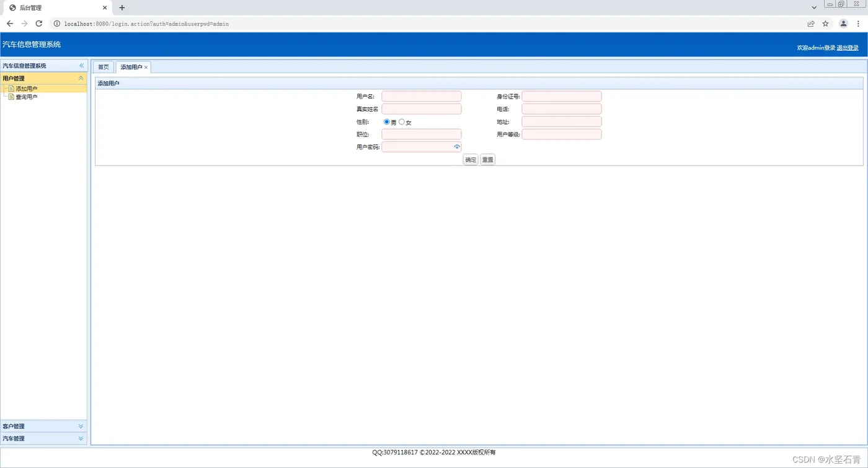Click the 确定 submit button

(x=471, y=159)
